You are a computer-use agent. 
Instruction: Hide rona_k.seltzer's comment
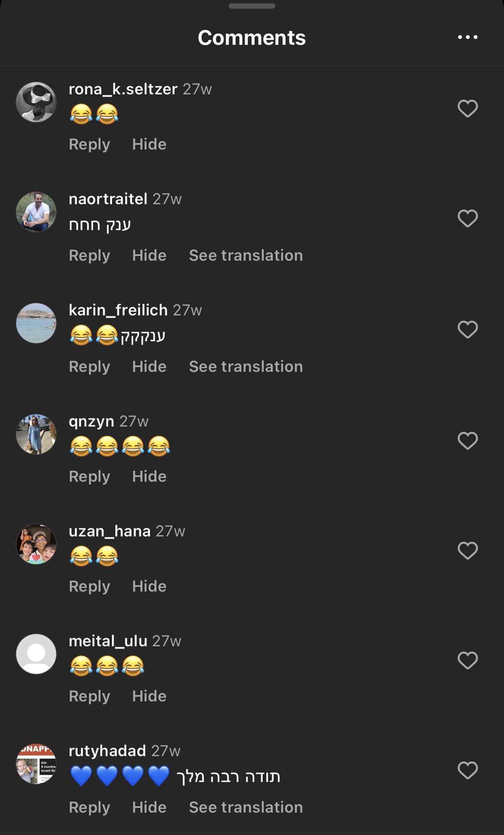coord(149,144)
